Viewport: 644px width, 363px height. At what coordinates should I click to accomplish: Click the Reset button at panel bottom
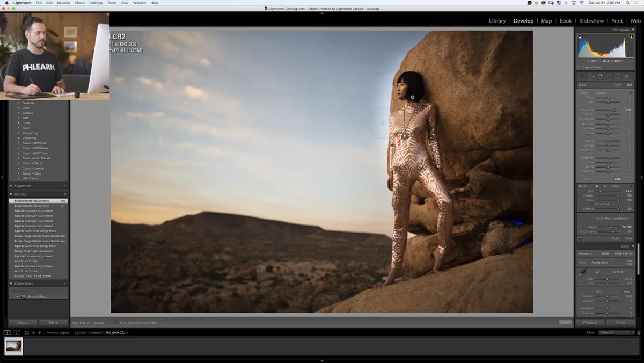coord(620,323)
